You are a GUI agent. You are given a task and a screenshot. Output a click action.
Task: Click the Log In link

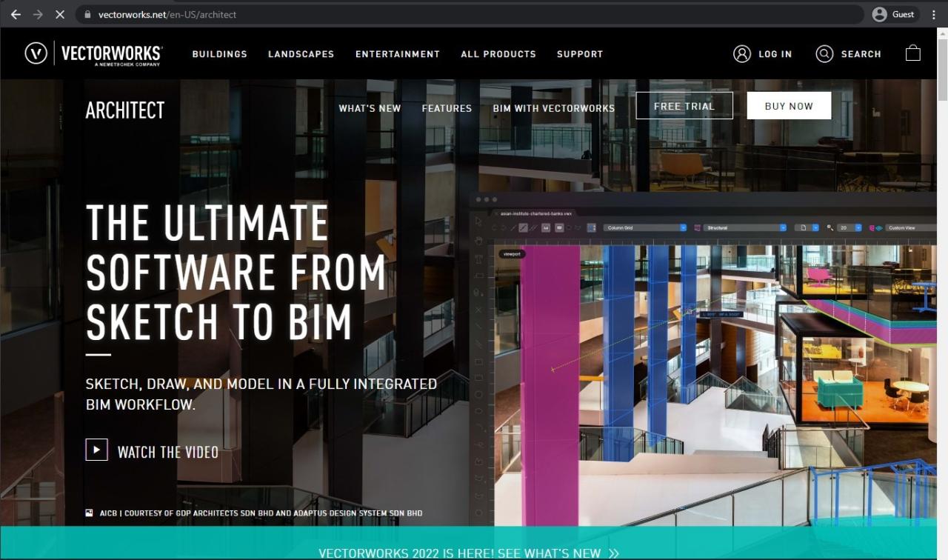(x=763, y=54)
